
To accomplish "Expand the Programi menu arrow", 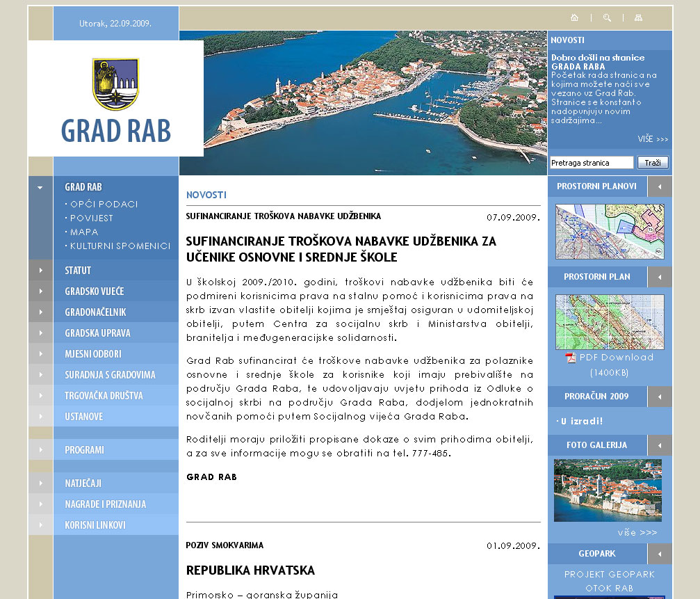I will (x=40, y=449).
